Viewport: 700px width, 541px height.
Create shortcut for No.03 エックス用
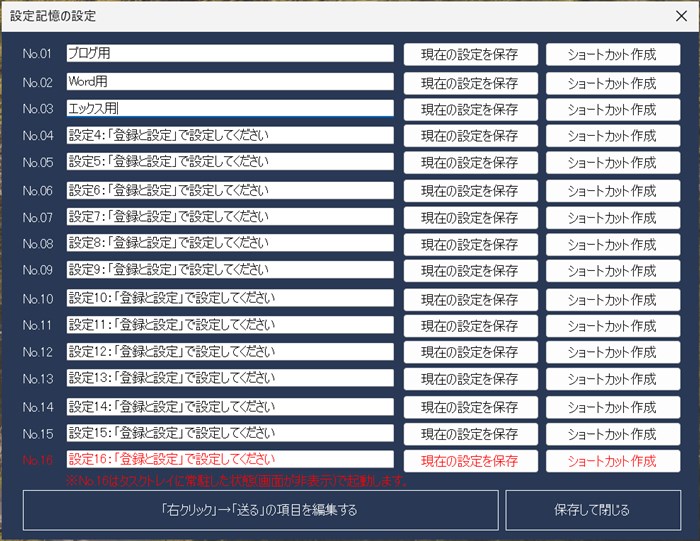613,109
